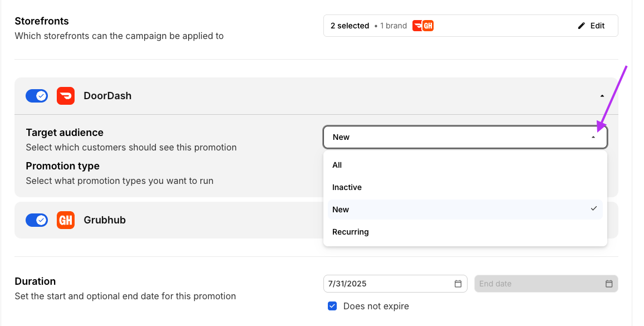Choose the Inactive audience option
The width and height of the screenshot is (644, 326).
point(347,187)
